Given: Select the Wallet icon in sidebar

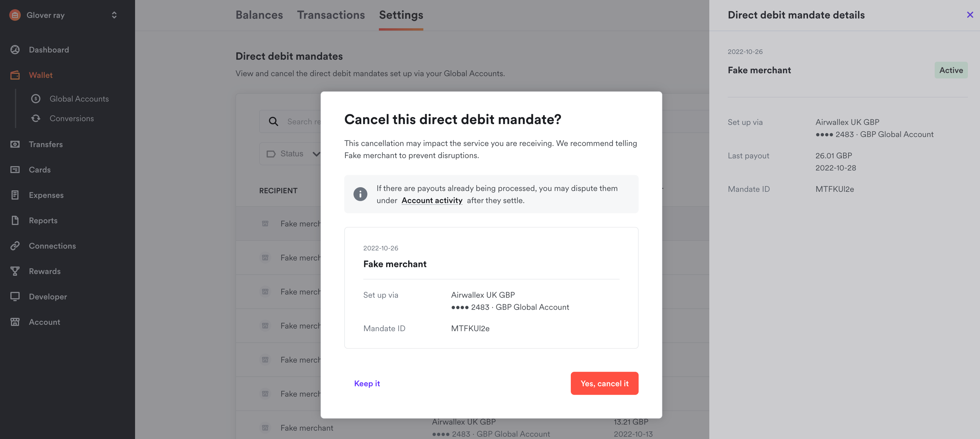Looking at the screenshot, I should (x=15, y=75).
